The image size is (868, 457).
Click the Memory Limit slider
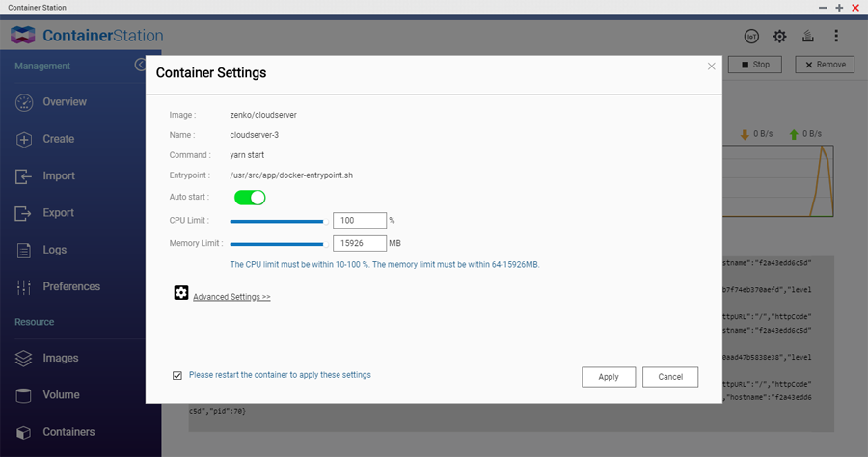tap(279, 244)
